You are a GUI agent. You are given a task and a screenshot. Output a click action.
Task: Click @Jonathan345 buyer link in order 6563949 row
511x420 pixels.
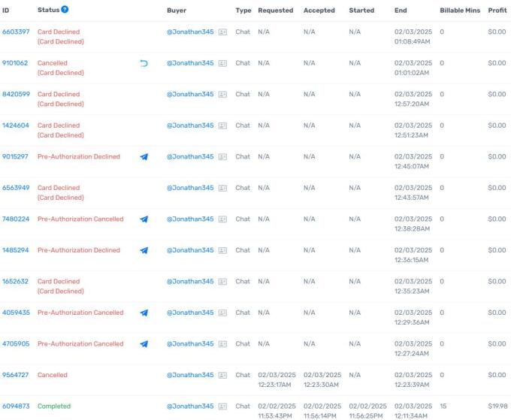[x=190, y=188]
